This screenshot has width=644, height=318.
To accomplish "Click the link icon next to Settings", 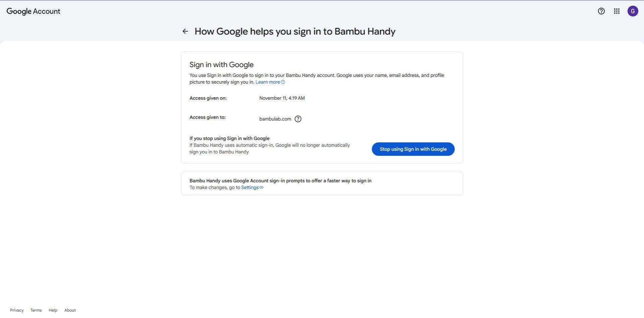I will point(262,188).
